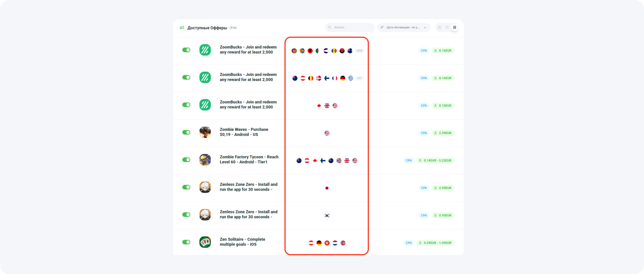This screenshot has width=644, height=274.
Task: Click the Japan flag in Zenless Zone Zero row
Action: [327, 188]
